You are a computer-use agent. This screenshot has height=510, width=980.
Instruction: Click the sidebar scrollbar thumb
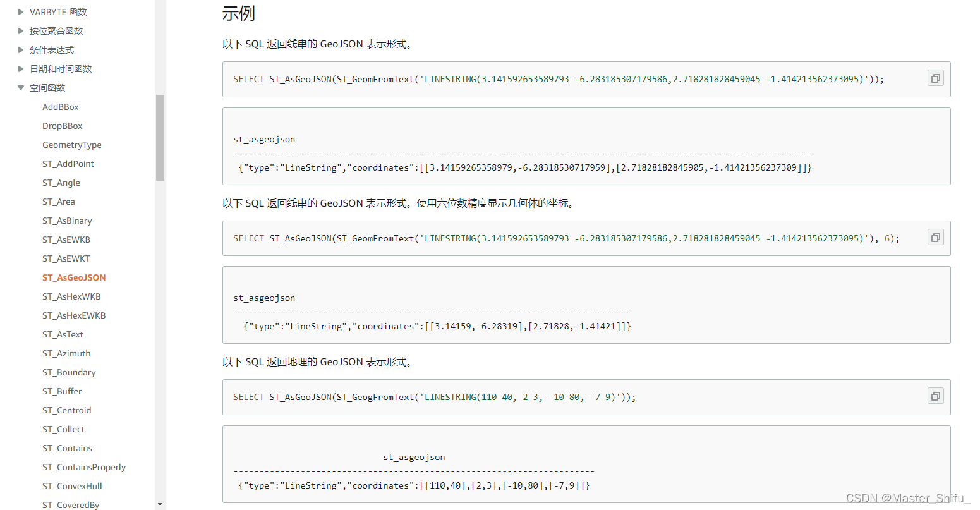click(160, 138)
